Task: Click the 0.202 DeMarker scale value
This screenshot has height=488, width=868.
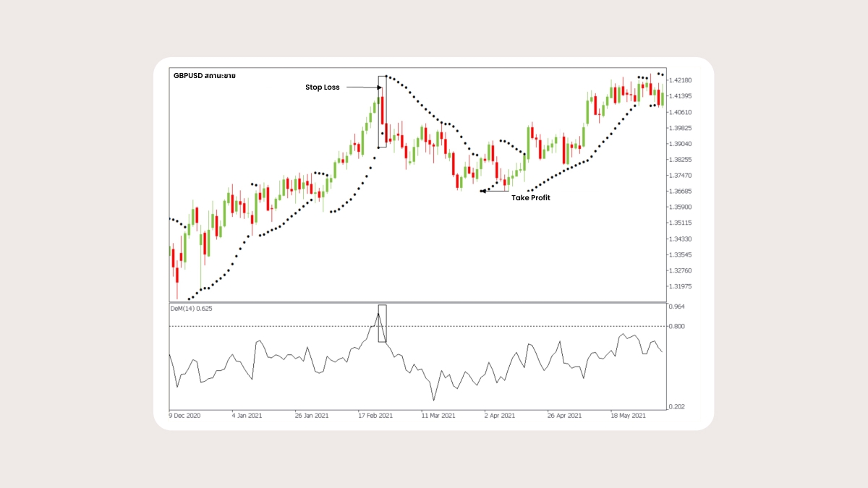Action: coord(678,407)
